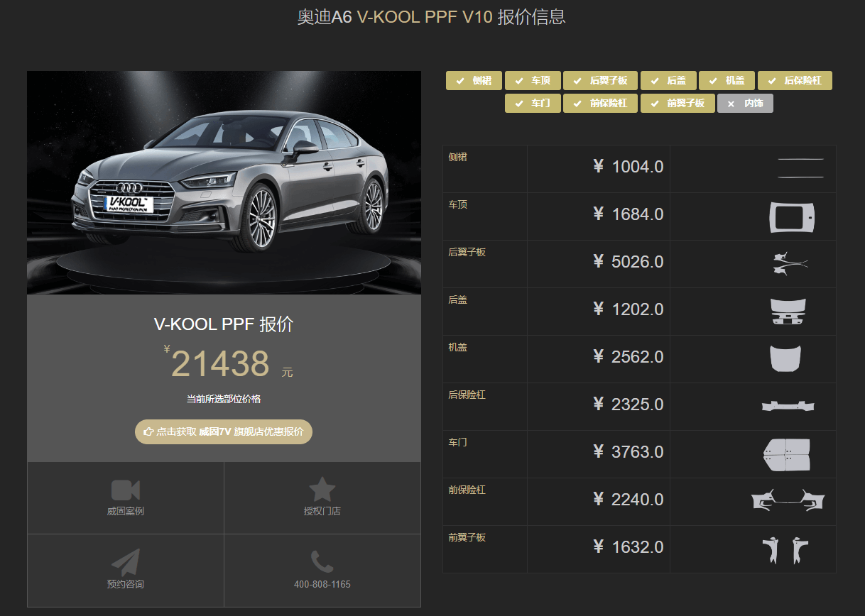Click the star icon for 授权门店

pos(322,490)
